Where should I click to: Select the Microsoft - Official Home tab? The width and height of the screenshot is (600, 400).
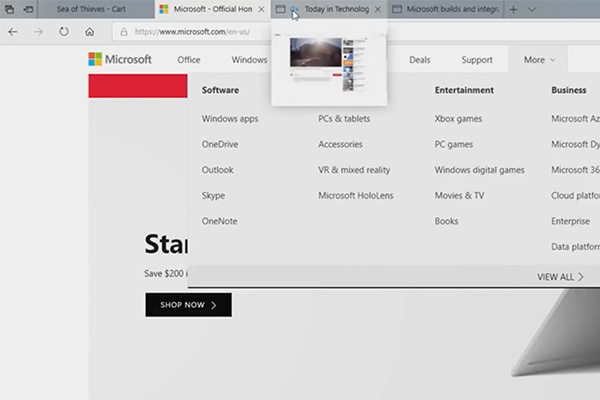point(213,9)
